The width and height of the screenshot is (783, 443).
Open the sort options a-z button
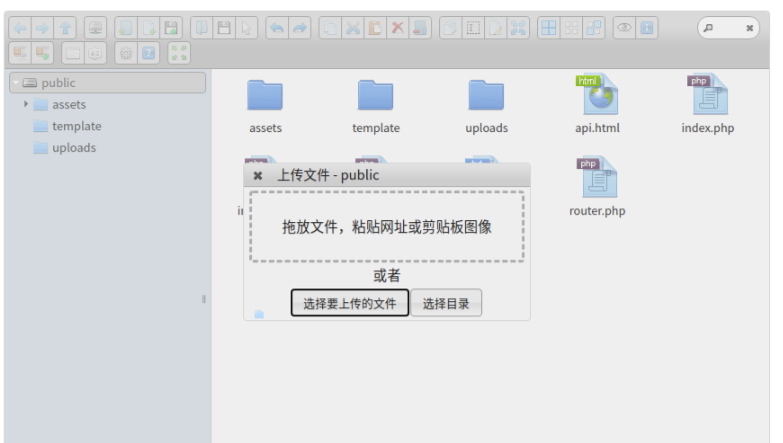coord(95,53)
